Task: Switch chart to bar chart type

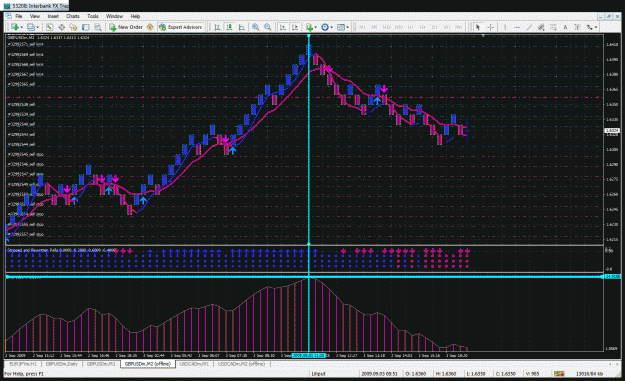Action: [x=217, y=27]
